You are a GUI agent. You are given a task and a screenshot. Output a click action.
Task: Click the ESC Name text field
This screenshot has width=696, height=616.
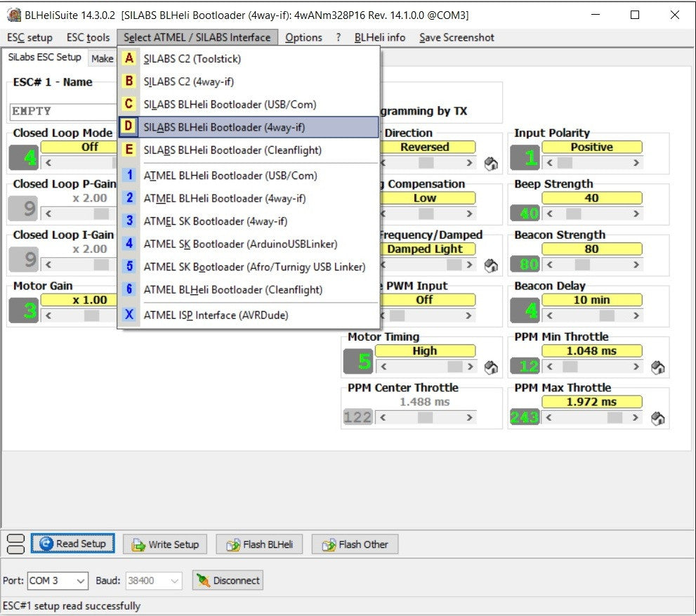63,112
